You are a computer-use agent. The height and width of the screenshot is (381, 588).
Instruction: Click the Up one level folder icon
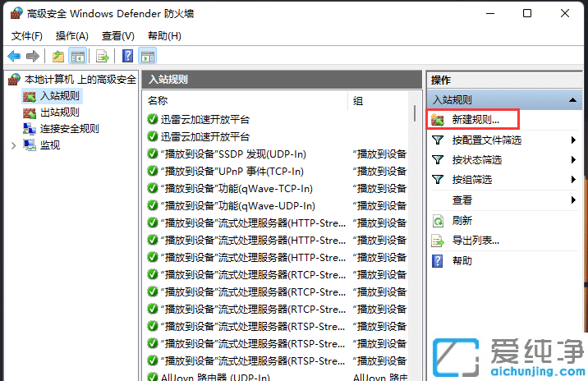(58, 57)
